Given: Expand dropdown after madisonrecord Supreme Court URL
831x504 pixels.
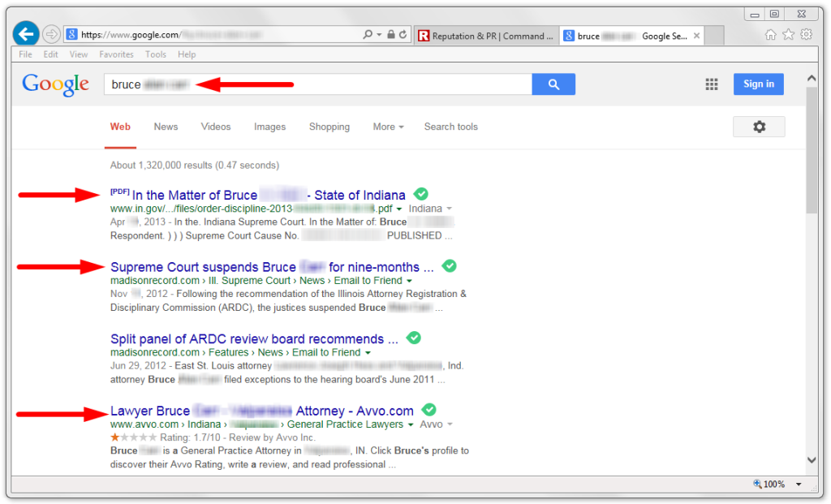Looking at the screenshot, I should [409, 281].
